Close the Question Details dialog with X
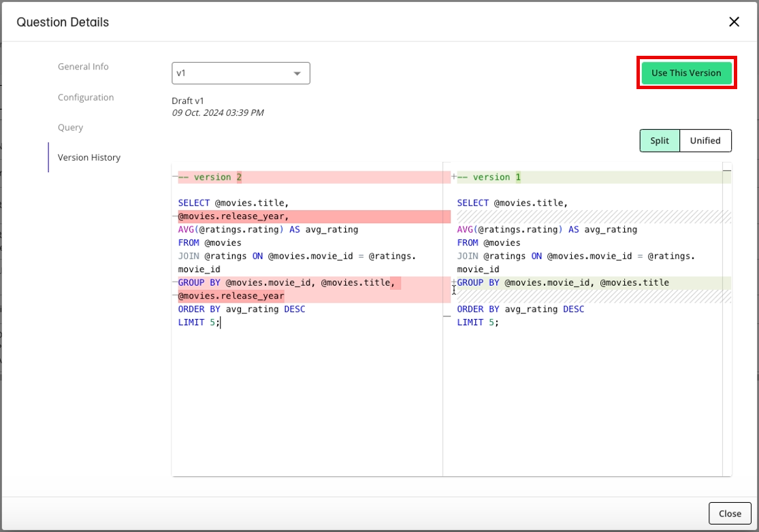Image resolution: width=759 pixels, height=532 pixels. [x=734, y=22]
